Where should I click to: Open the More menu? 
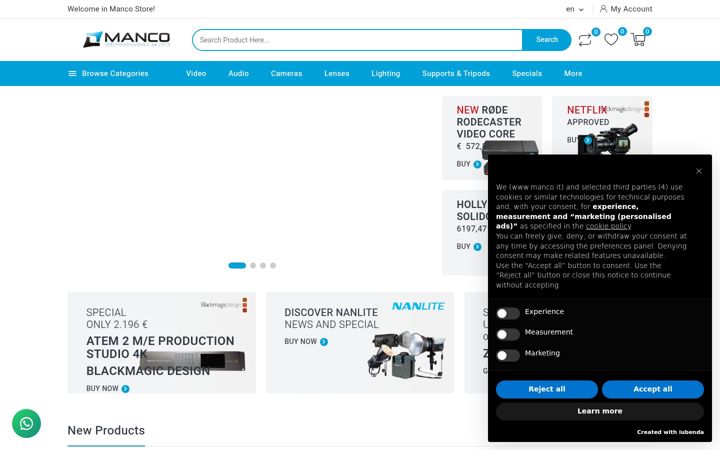click(x=573, y=73)
